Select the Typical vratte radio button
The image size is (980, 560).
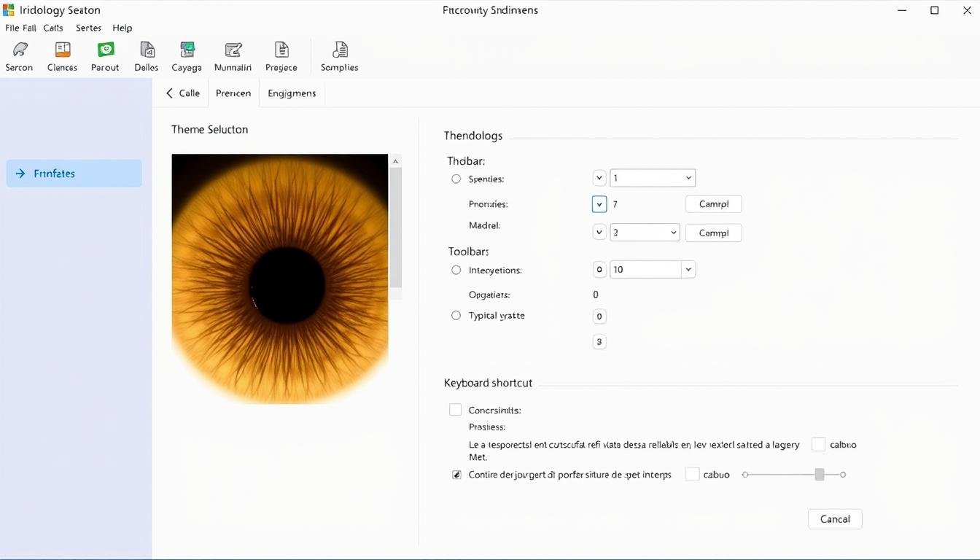pyautogui.click(x=456, y=316)
